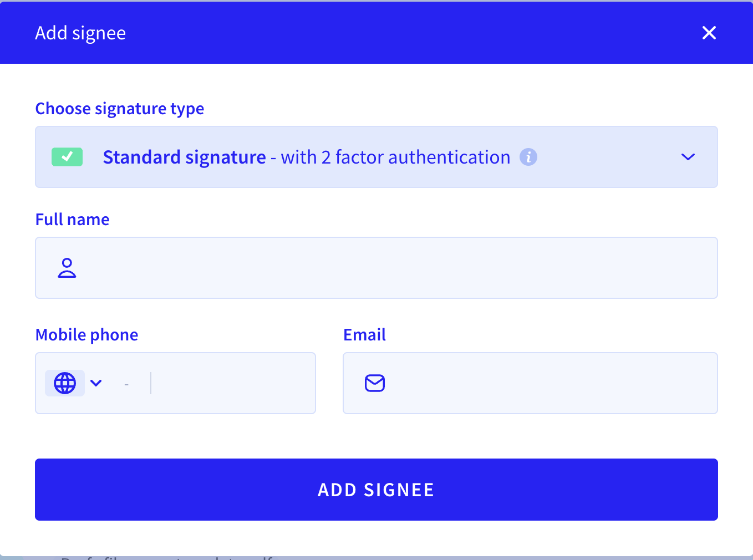Click the info icon beside Standard signature
This screenshot has width=753, height=560.
pos(528,157)
